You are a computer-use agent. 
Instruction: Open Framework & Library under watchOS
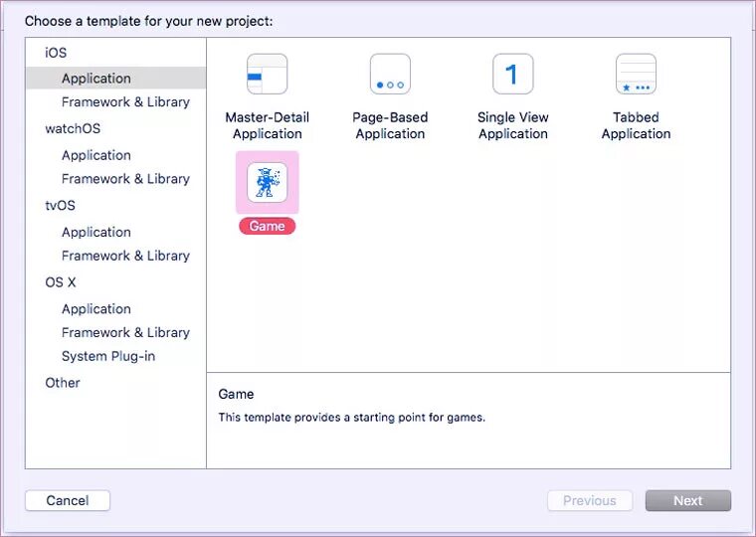click(x=125, y=179)
